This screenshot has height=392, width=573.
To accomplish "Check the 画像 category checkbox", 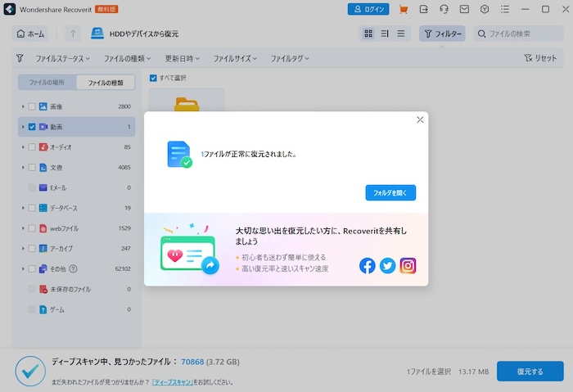I will (x=32, y=107).
